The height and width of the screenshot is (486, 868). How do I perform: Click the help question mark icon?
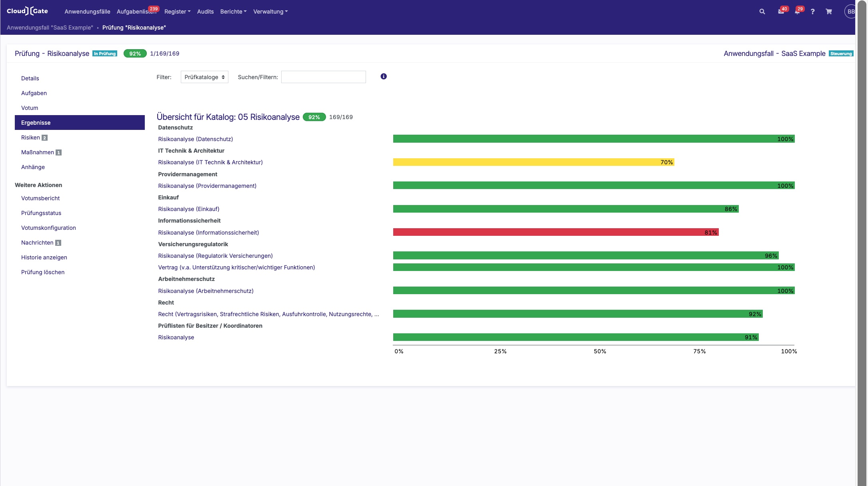coord(812,12)
